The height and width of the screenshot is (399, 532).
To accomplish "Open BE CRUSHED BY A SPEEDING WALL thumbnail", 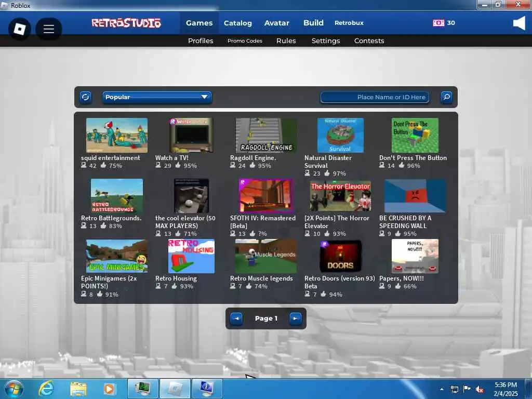I will pos(415,196).
